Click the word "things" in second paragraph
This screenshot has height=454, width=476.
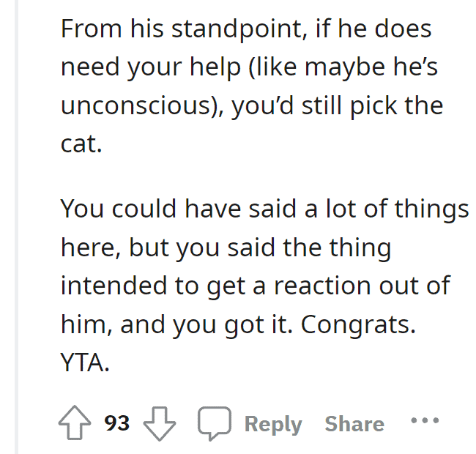click(431, 210)
